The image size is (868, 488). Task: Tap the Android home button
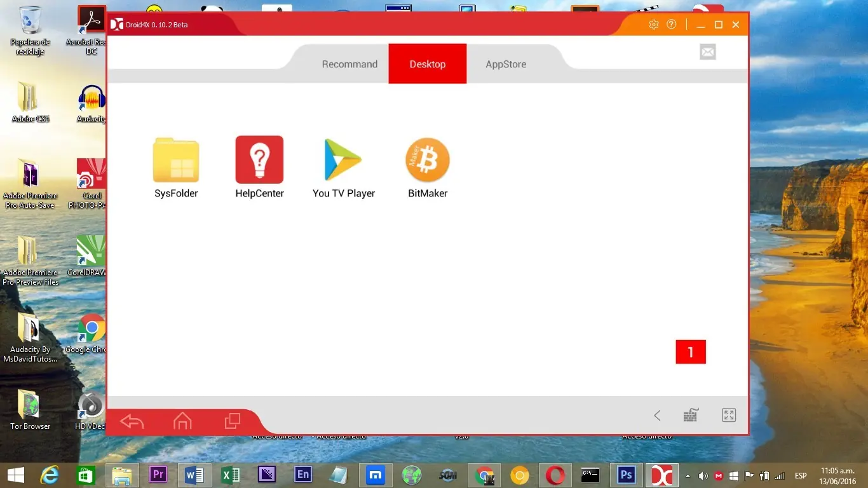(182, 421)
